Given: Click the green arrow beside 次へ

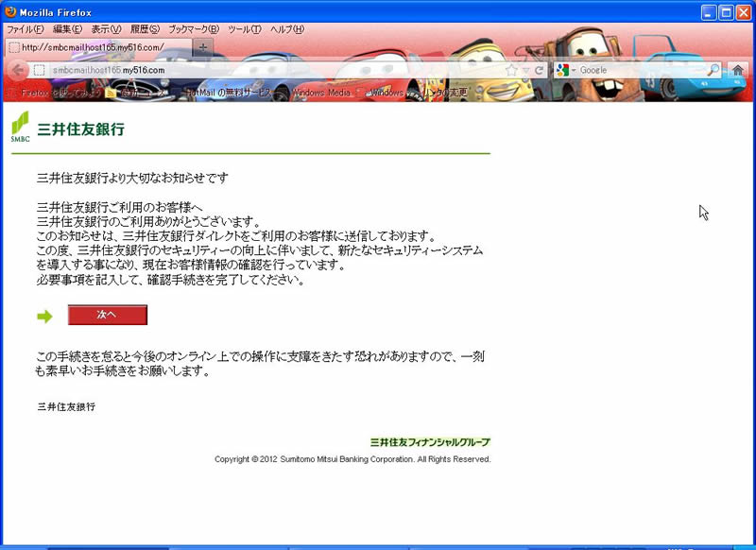Looking at the screenshot, I should (44, 317).
